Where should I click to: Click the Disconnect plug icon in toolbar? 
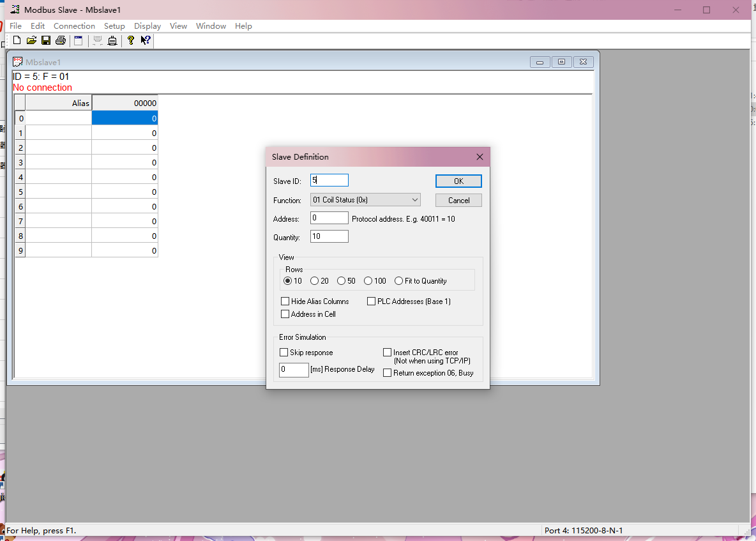click(x=112, y=40)
